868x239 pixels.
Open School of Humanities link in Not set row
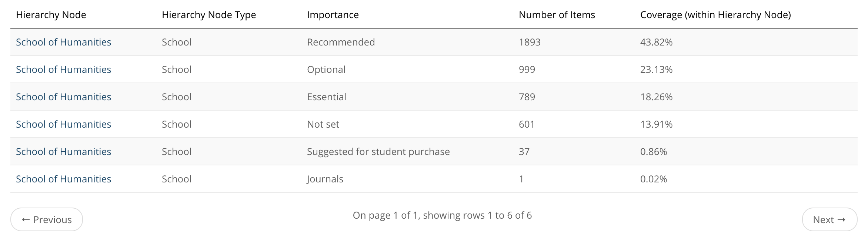click(63, 124)
